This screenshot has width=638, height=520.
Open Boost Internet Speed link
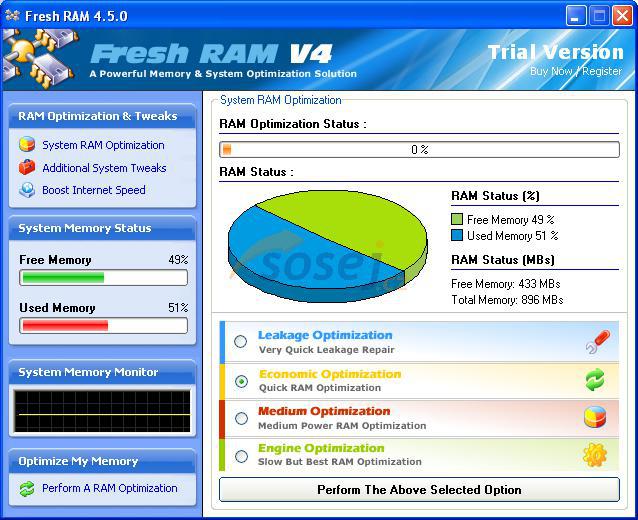pos(94,190)
